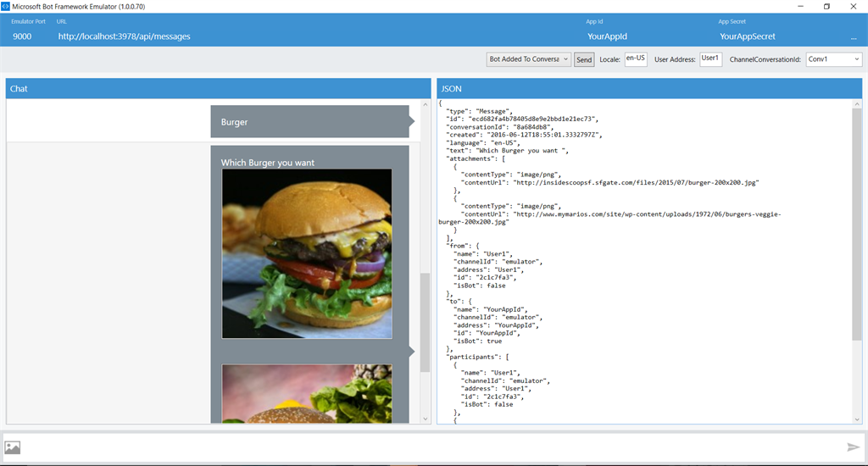Open the Bot Added To Conversation dropdown

(528, 59)
